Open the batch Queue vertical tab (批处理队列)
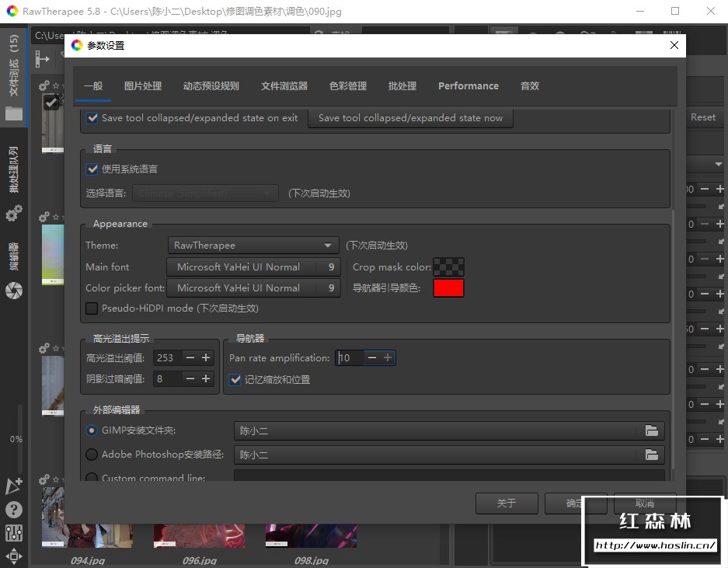Viewport: 728px width, 568px height. (14, 169)
